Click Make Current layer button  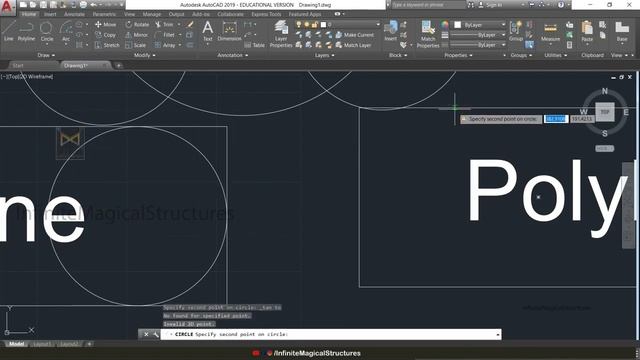[x=355, y=35]
